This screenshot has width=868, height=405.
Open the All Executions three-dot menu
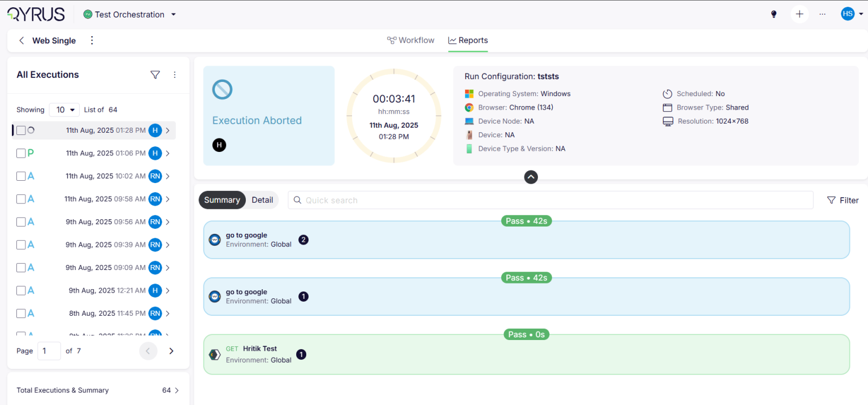[175, 75]
